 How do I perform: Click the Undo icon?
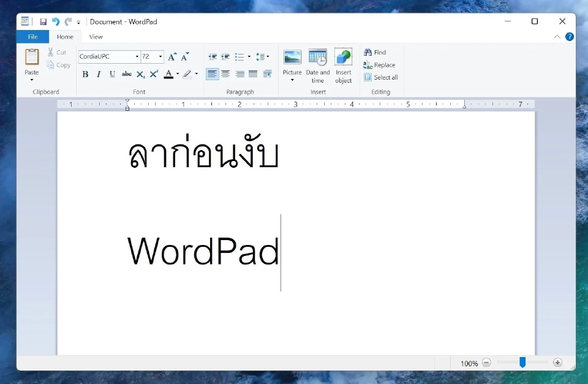55,21
